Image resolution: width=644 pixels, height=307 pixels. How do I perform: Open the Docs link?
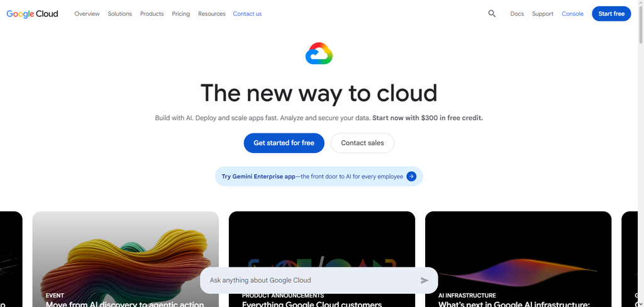point(517,14)
